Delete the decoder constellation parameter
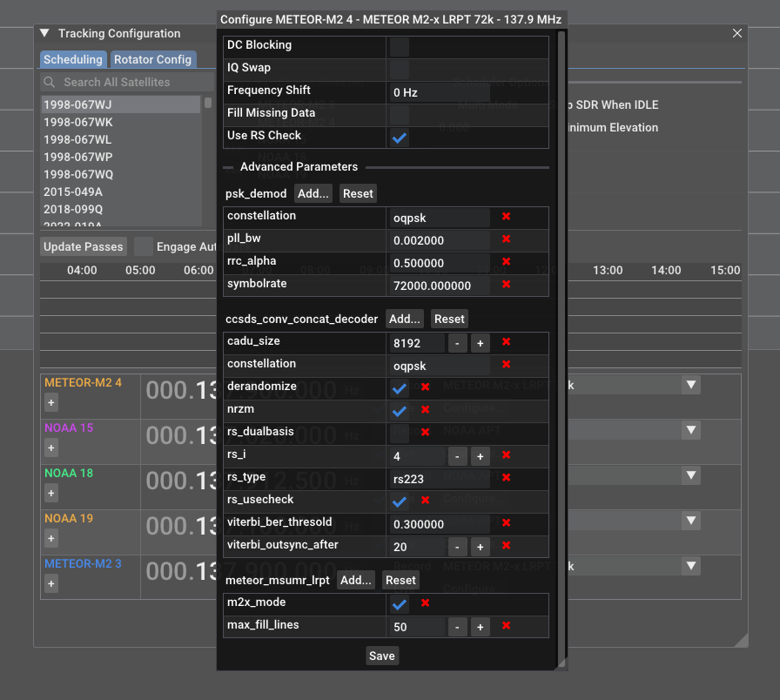The height and width of the screenshot is (700, 780). point(506,365)
